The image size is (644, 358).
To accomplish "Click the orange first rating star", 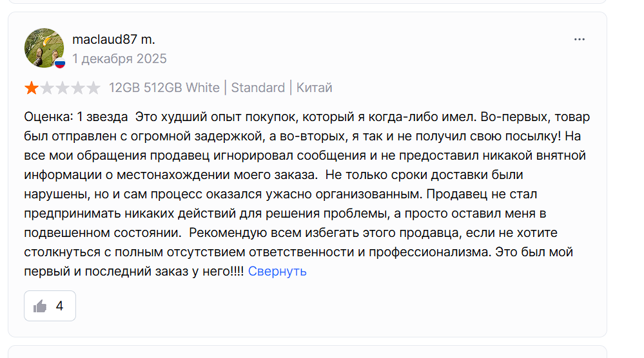I will pos(32,88).
